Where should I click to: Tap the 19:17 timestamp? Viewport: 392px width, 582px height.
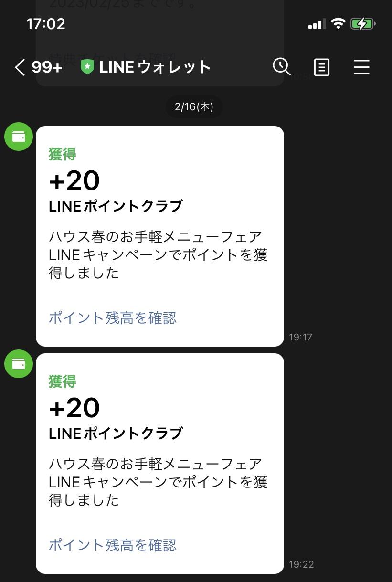click(300, 337)
